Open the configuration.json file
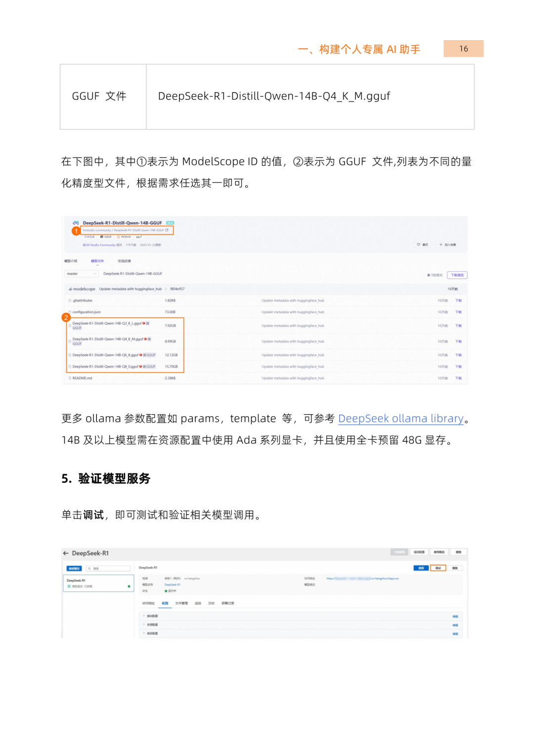 click(86, 312)
